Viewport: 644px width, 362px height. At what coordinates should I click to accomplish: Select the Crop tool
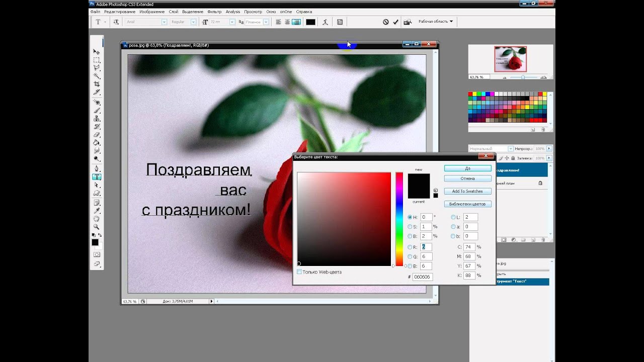pos(96,84)
